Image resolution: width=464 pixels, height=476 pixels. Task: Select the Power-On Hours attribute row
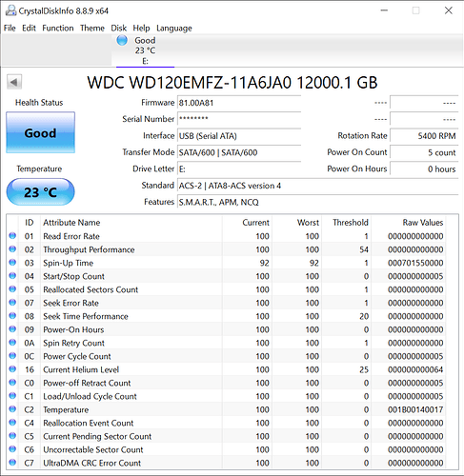(x=227, y=329)
